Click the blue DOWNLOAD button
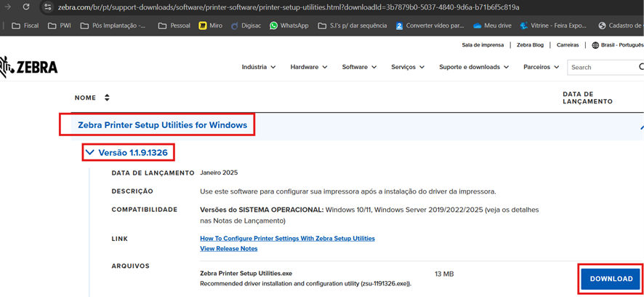This screenshot has width=644, height=297. (611, 279)
